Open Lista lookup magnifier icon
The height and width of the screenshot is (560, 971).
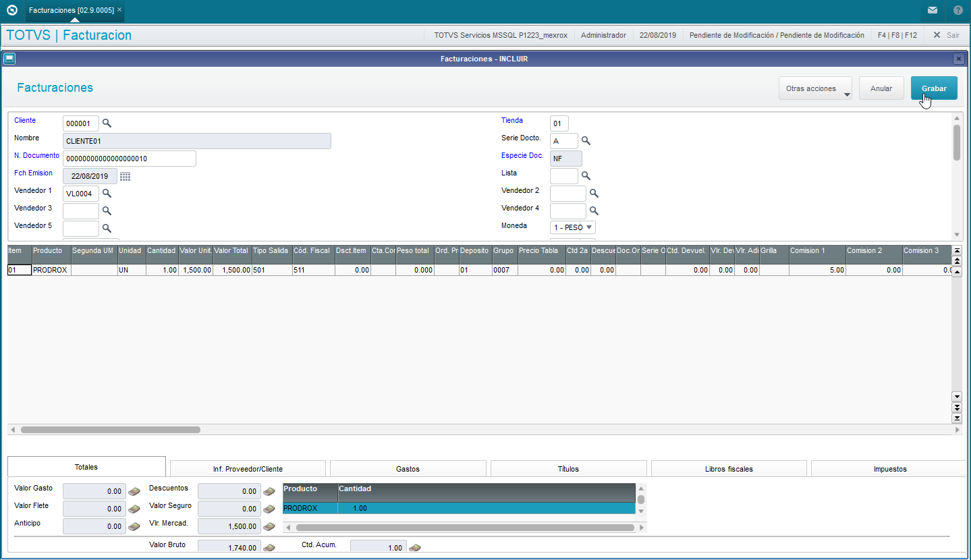586,176
